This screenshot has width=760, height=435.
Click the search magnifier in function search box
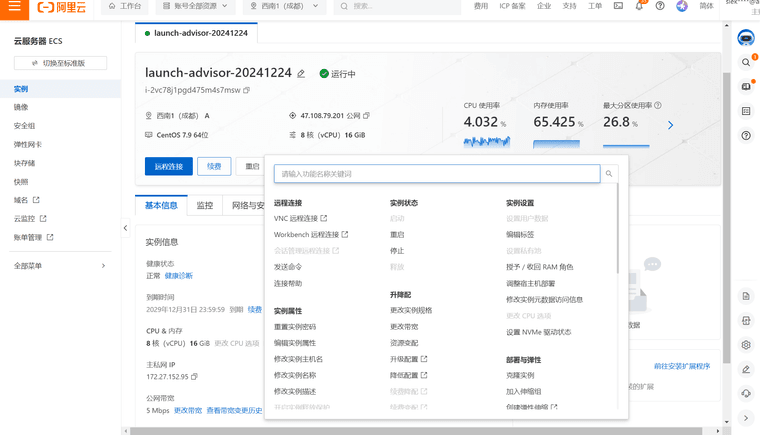pos(608,174)
